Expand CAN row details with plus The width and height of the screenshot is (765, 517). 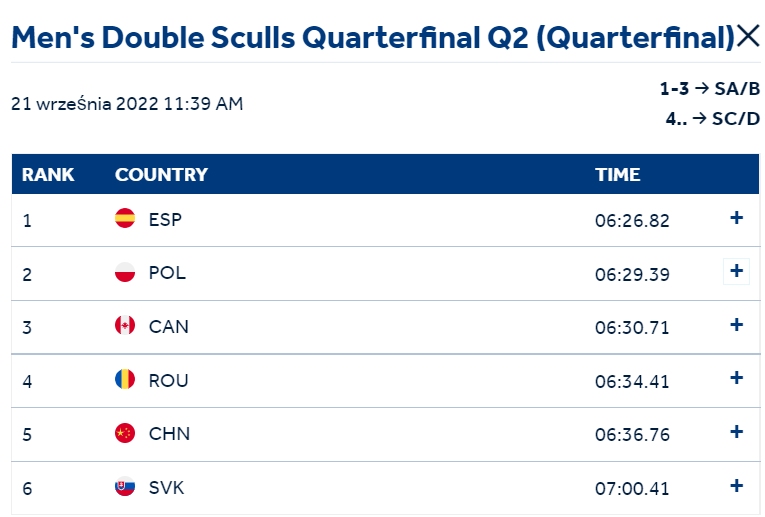736,325
